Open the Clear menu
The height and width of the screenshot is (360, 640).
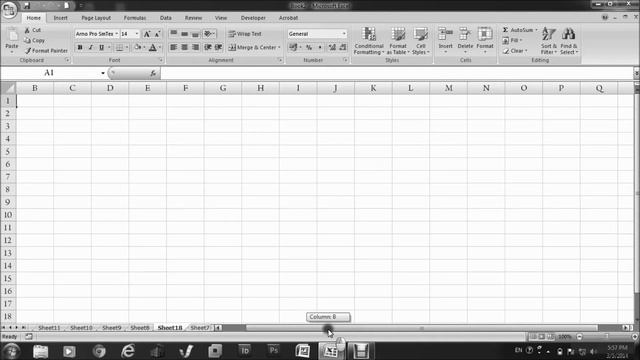(x=515, y=51)
